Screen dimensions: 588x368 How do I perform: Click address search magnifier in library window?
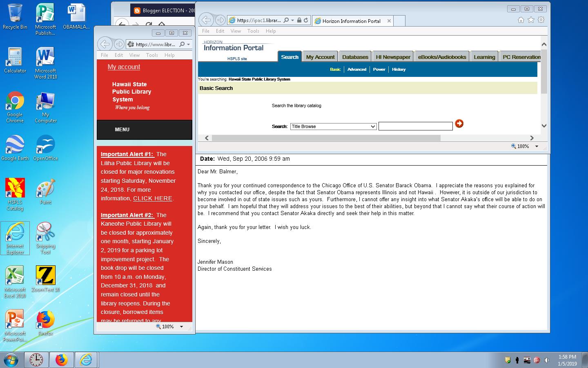[182, 44]
